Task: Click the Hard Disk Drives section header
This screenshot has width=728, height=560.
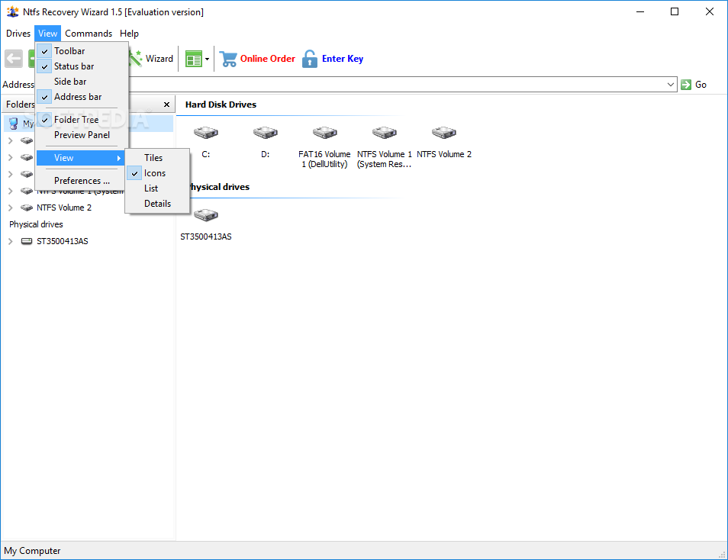Action: click(x=221, y=105)
